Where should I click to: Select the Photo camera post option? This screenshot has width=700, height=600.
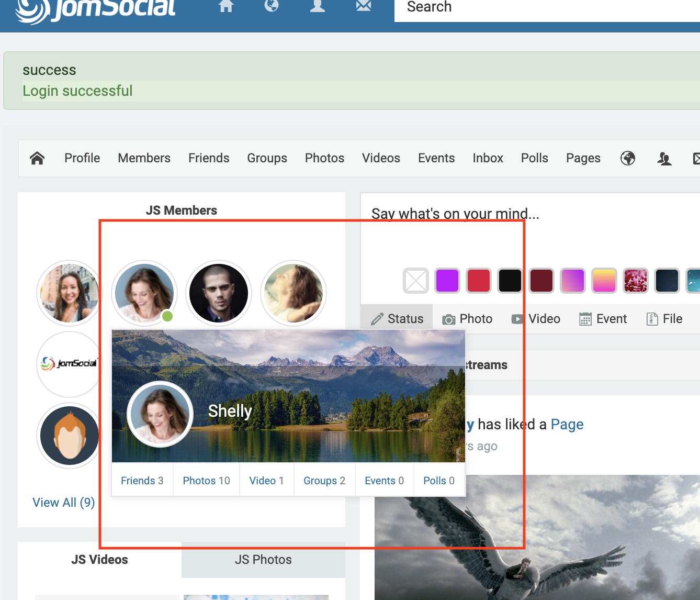coord(467,319)
